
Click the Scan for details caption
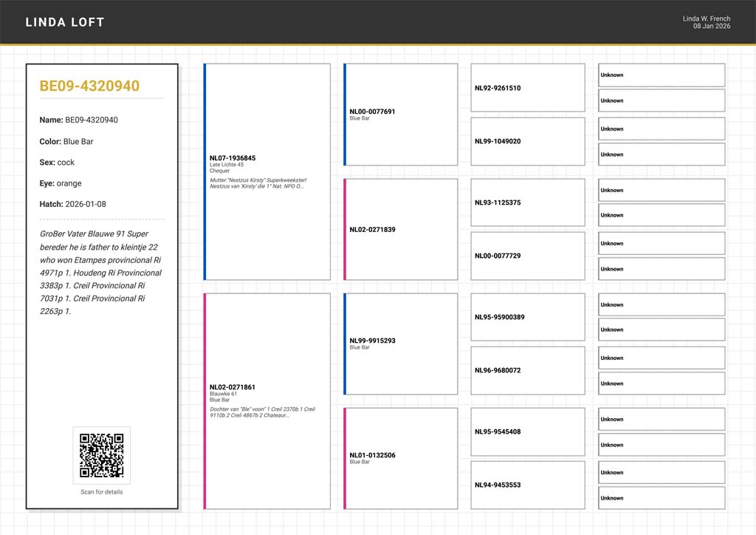(x=102, y=492)
